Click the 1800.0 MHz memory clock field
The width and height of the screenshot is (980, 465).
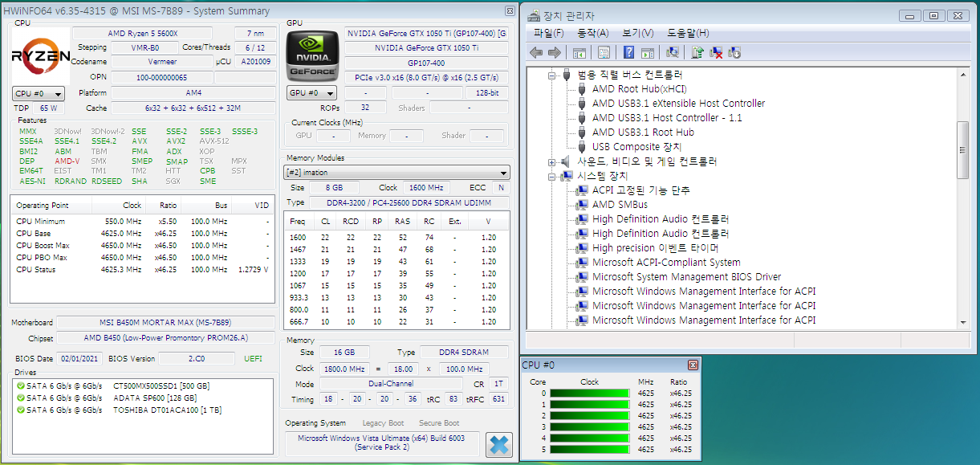[343, 369]
